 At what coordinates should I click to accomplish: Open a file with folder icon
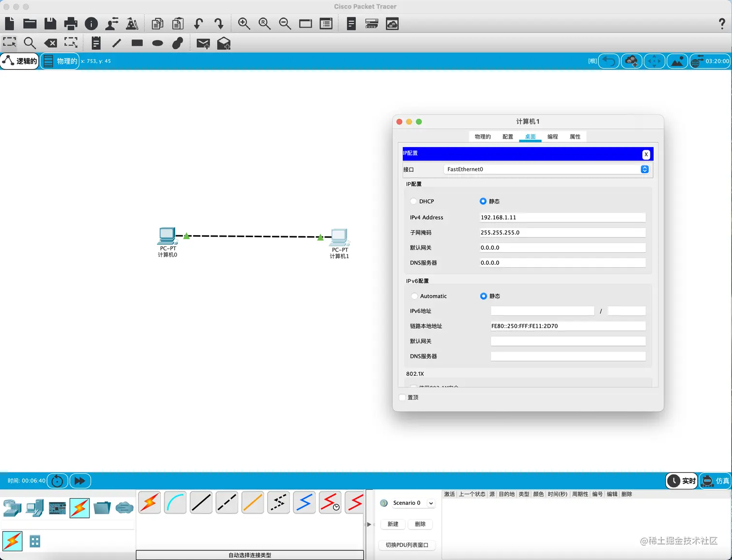[30, 23]
